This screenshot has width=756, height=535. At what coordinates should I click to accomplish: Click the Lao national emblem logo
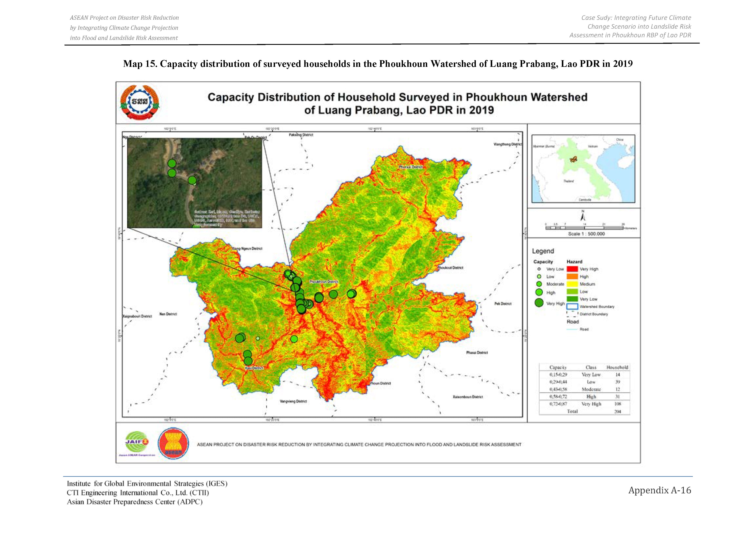(140, 102)
